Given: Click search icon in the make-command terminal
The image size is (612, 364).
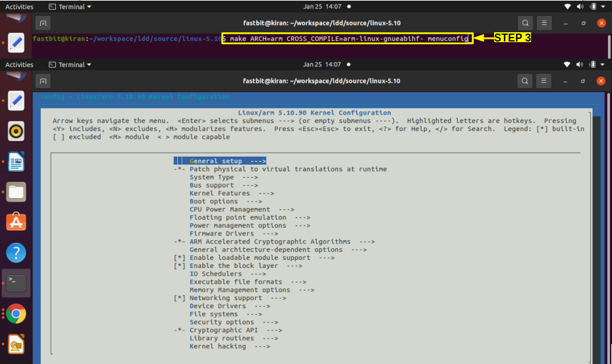Looking at the screenshot, I should point(525,23).
